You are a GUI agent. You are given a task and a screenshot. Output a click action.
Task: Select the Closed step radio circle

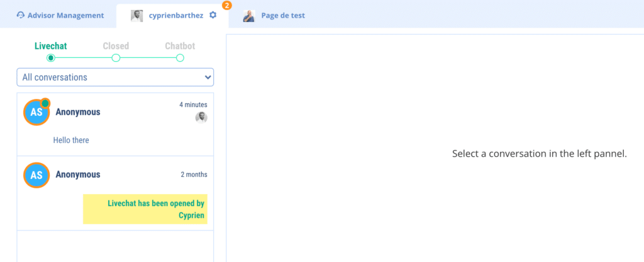coord(116,58)
